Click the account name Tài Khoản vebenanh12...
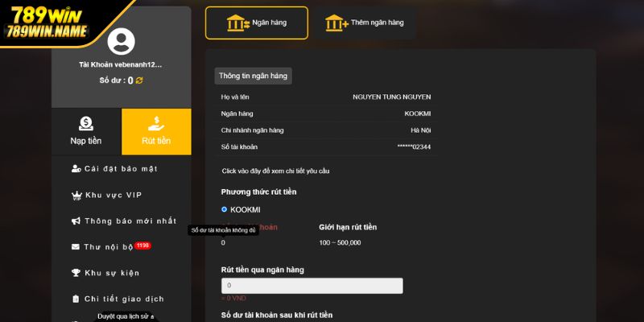 (120, 65)
